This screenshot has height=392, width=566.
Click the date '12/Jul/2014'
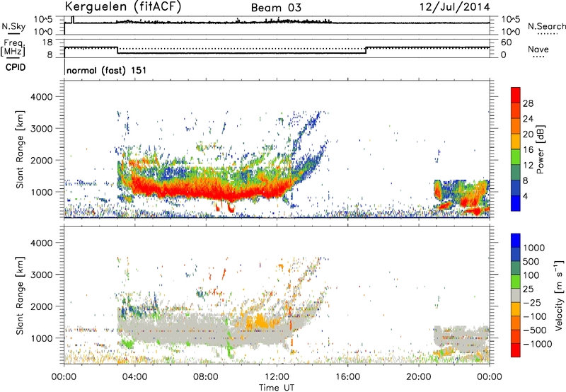coord(454,7)
